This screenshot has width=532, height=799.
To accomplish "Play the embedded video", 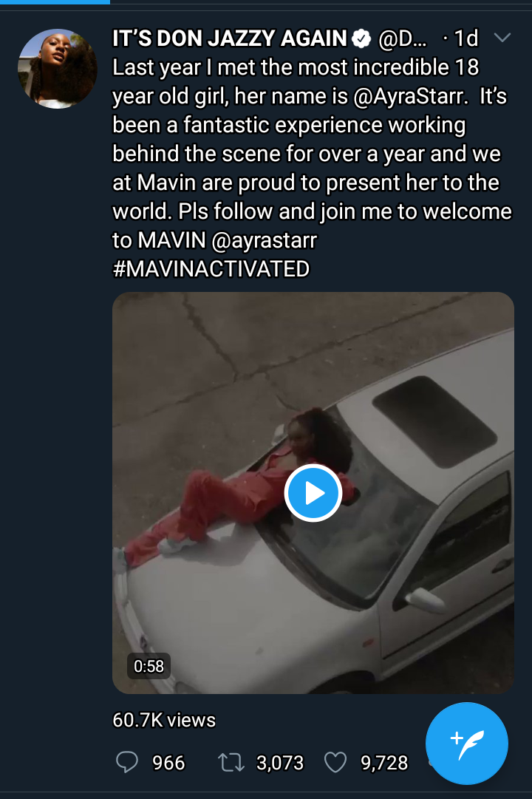I will [x=313, y=493].
